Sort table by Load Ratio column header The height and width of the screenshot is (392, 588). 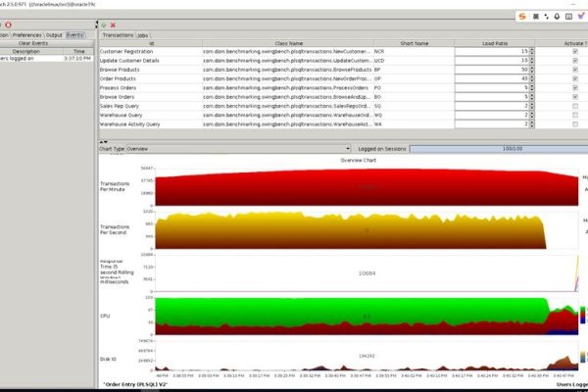494,43
